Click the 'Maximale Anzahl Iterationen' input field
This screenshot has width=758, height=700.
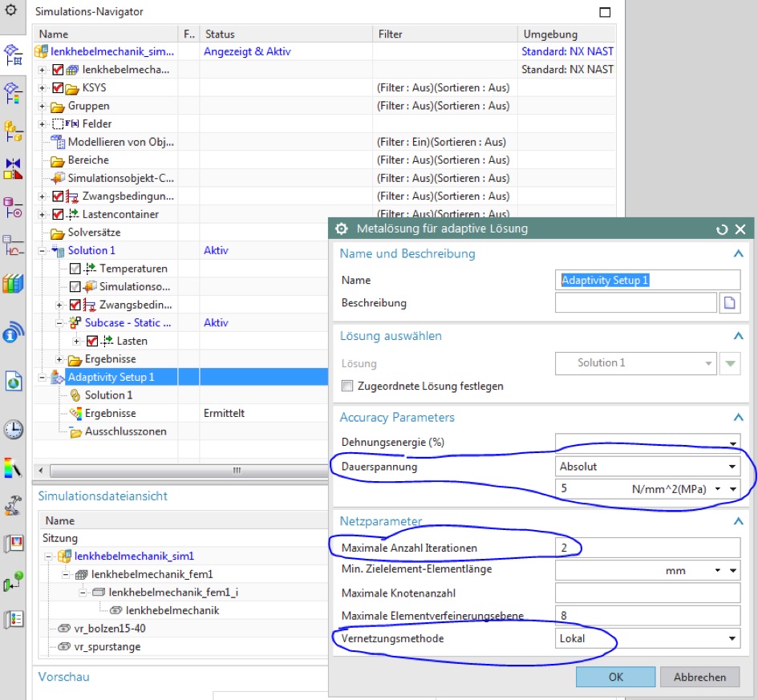[x=647, y=548]
